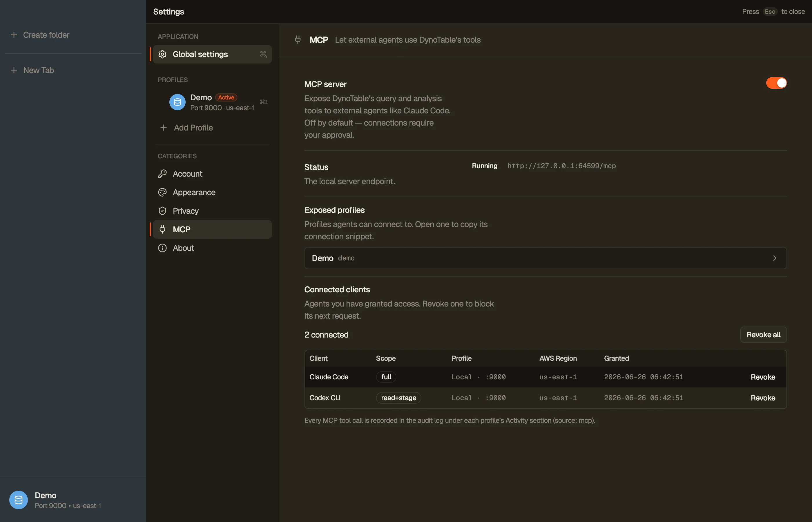Click the Scope column header

[386, 358]
